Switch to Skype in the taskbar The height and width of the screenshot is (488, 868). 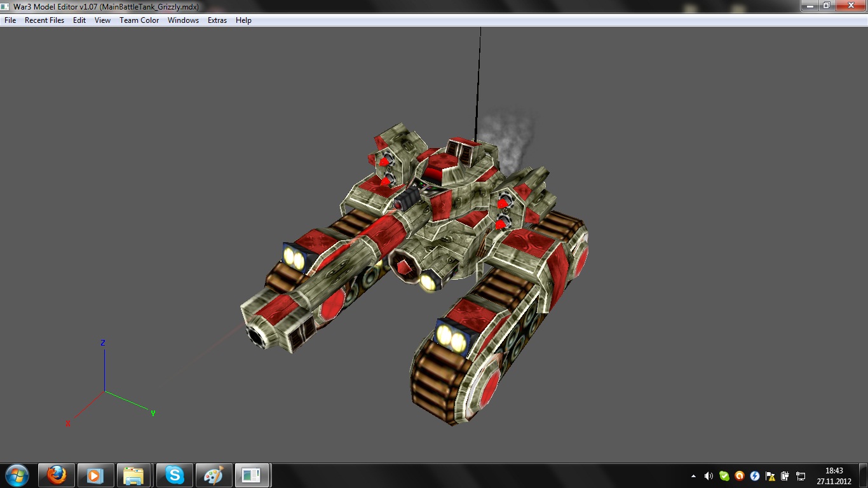pos(174,475)
